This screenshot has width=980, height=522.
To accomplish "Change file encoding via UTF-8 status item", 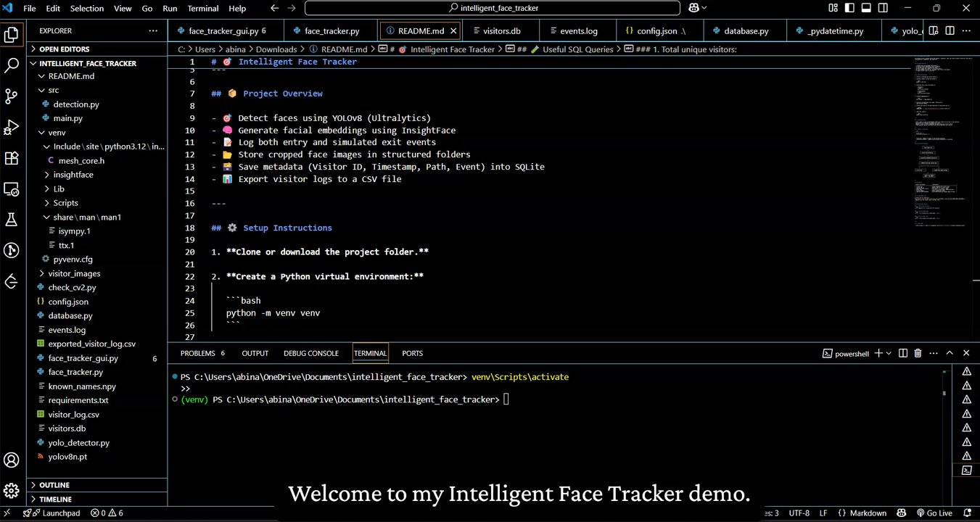I will [x=799, y=513].
